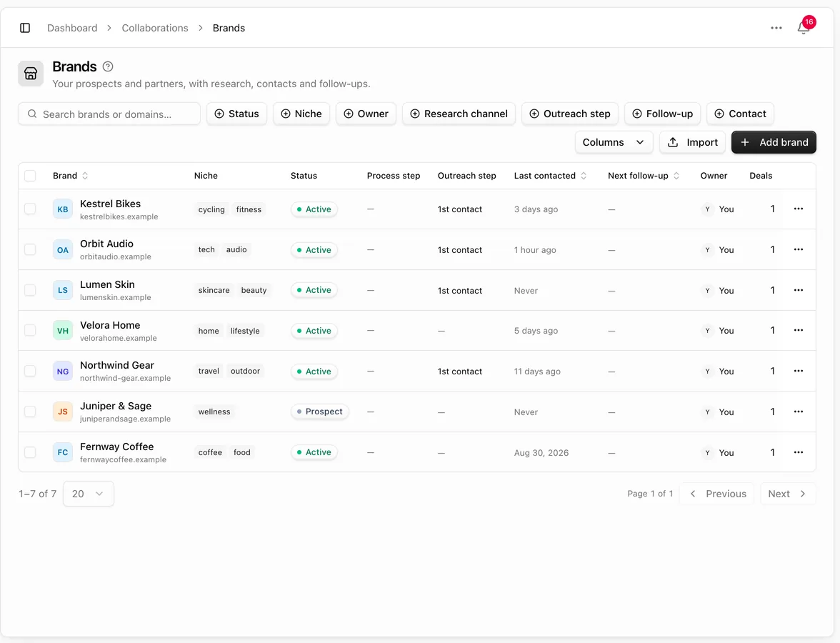
Task: Select the Fernway Coffee row checkbox
Action: coord(30,453)
